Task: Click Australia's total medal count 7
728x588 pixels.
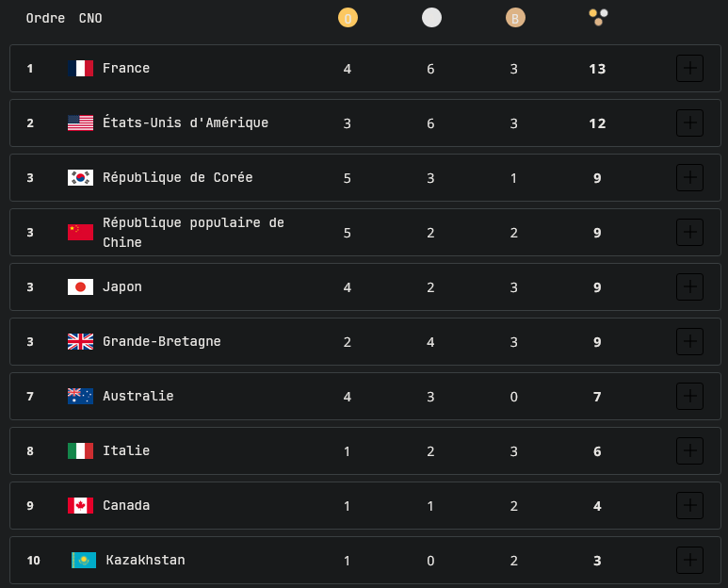Action: 597,397
